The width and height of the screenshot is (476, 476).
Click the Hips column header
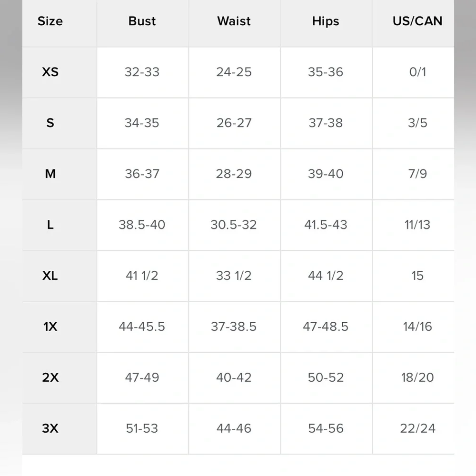(x=326, y=21)
